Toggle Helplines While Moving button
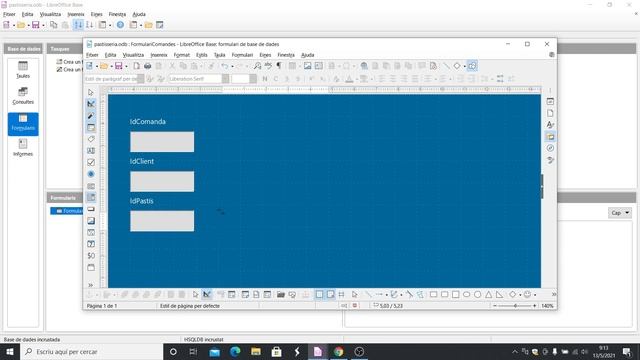The width and height of the screenshot is (640, 360). [x=342, y=294]
